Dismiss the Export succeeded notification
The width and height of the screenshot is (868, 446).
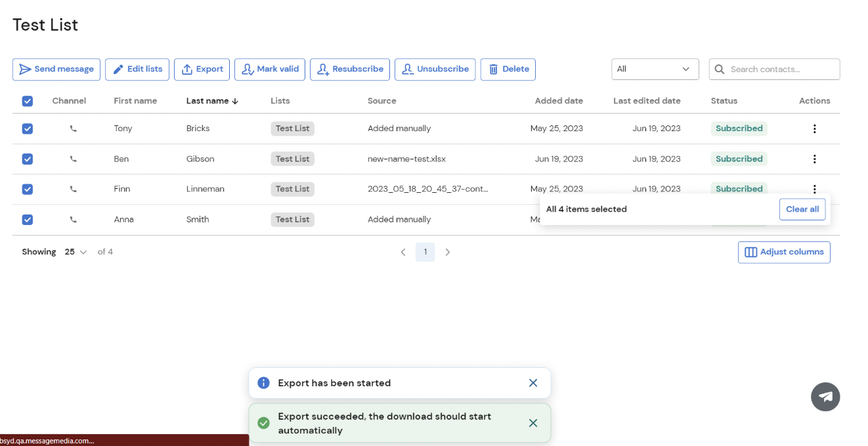click(533, 423)
